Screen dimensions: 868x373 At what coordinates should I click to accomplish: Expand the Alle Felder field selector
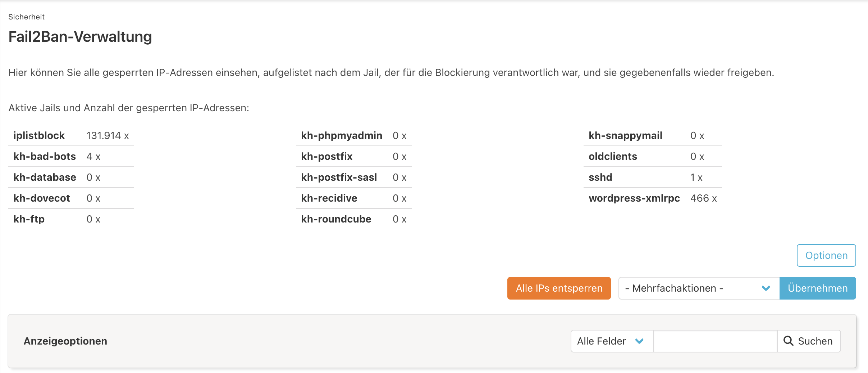640,341
